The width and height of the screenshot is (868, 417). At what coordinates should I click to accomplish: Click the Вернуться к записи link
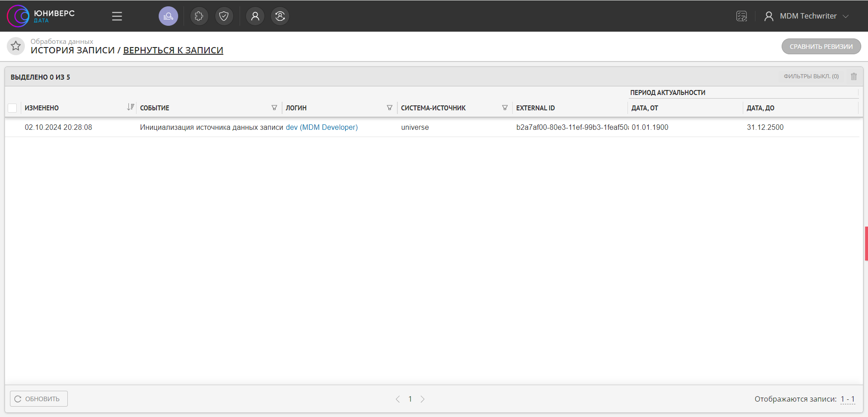[x=173, y=50]
